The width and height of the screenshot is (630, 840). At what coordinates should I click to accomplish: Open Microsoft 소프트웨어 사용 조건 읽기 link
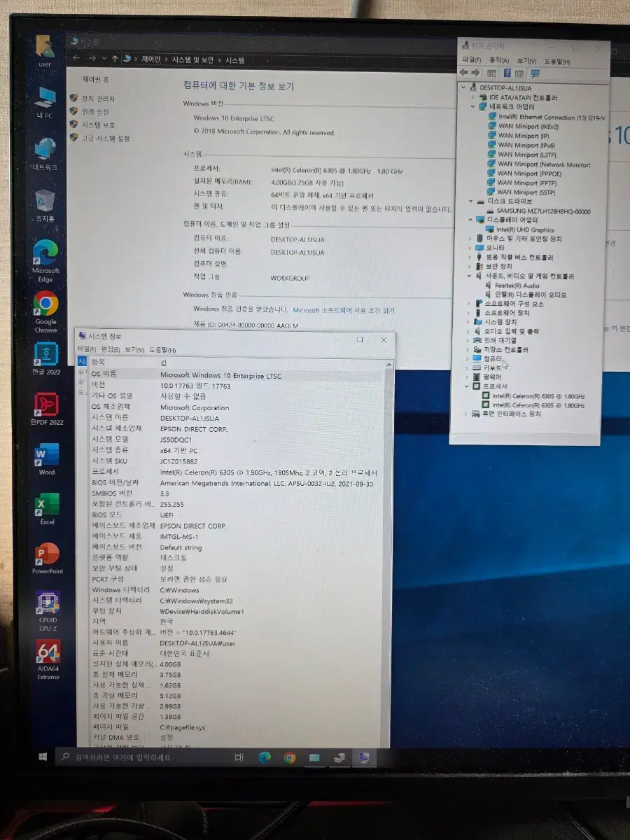point(344,310)
